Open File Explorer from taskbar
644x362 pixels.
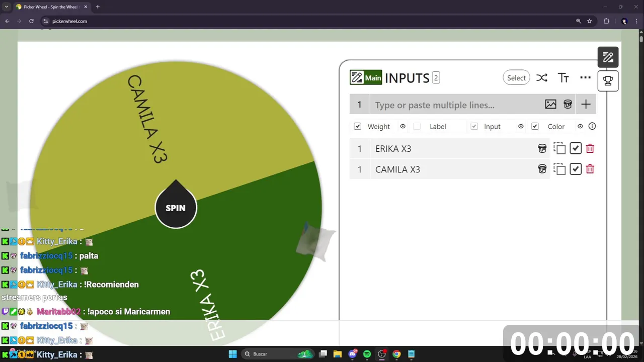(338, 354)
